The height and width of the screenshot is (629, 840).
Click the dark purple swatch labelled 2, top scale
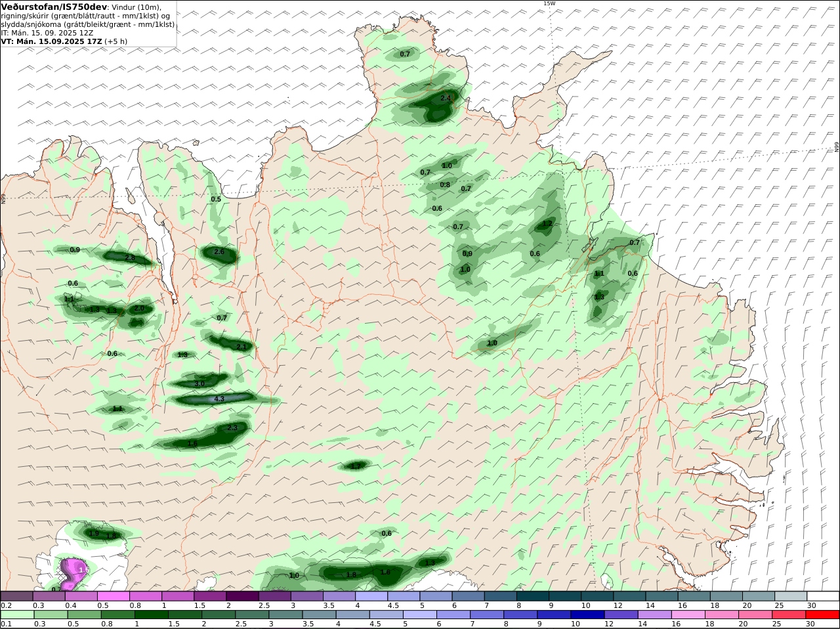tap(242, 596)
